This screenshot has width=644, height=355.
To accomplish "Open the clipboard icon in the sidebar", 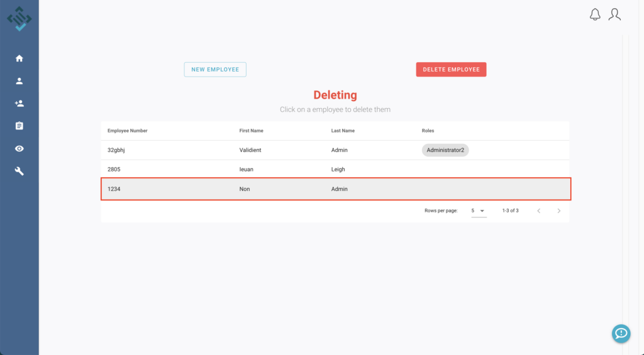I will 19,126.
